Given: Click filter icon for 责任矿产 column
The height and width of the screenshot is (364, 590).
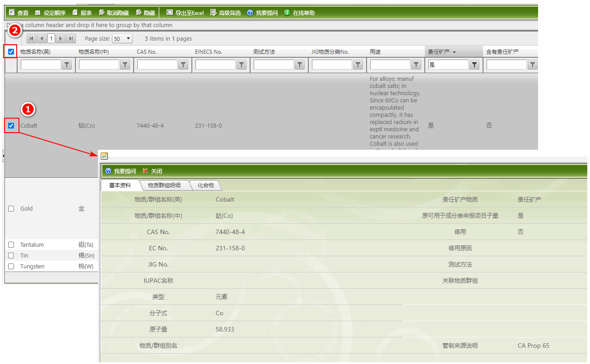Looking at the screenshot, I should click(474, 65).
